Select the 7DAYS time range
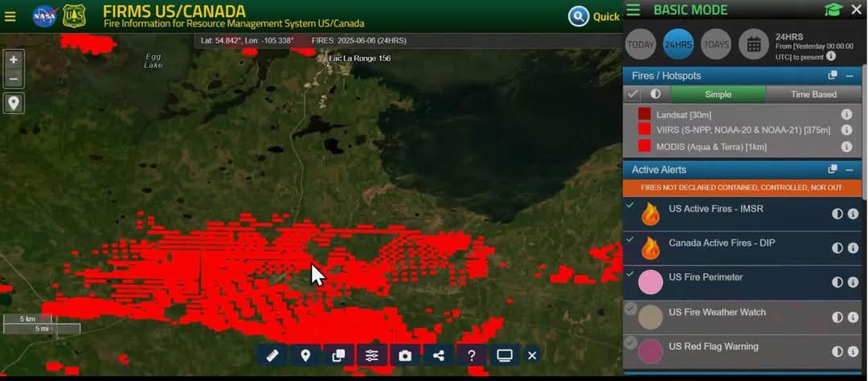This screenshot has width=868, height=381. click(716, 44)
